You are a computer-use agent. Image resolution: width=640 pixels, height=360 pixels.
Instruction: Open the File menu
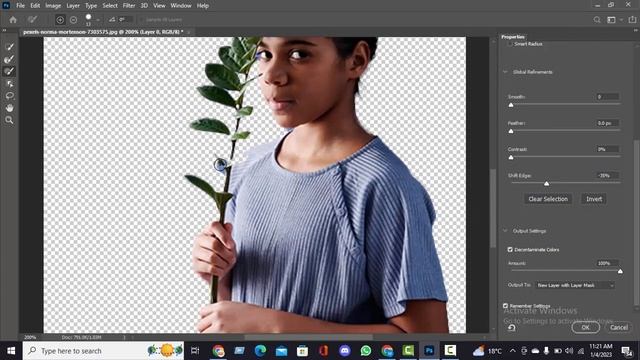point(20,6)
